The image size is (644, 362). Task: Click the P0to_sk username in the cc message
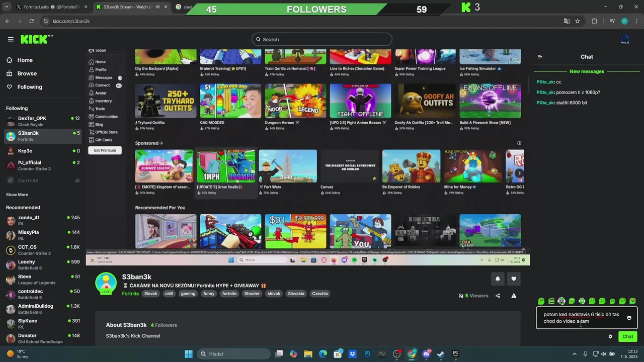545,82
